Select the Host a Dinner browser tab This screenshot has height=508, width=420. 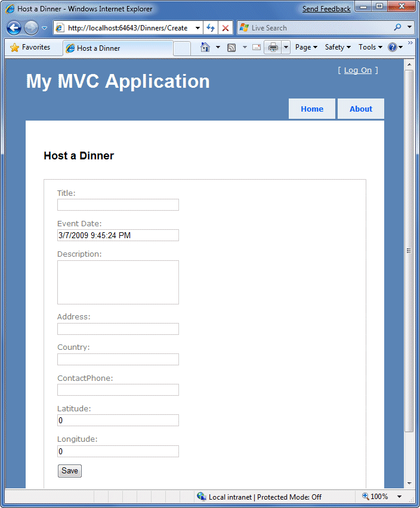point(118,48)
